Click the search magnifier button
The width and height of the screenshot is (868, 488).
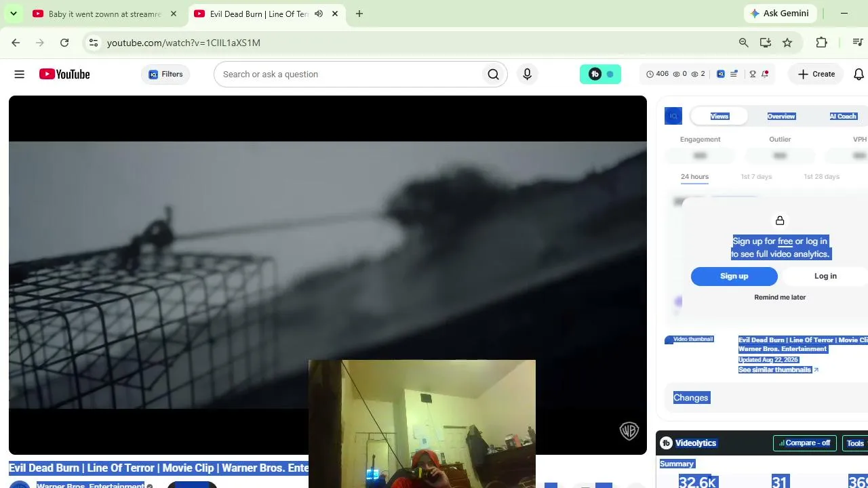(493, 75)
